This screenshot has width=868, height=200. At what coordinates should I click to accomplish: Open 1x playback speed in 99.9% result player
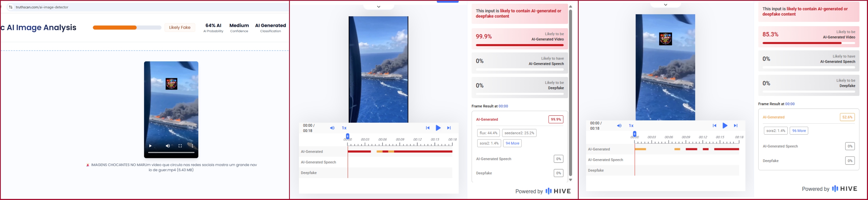(344, 128)
